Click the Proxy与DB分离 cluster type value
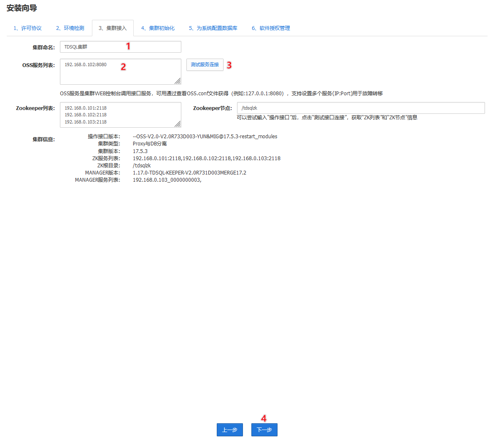 click(150, 144)
